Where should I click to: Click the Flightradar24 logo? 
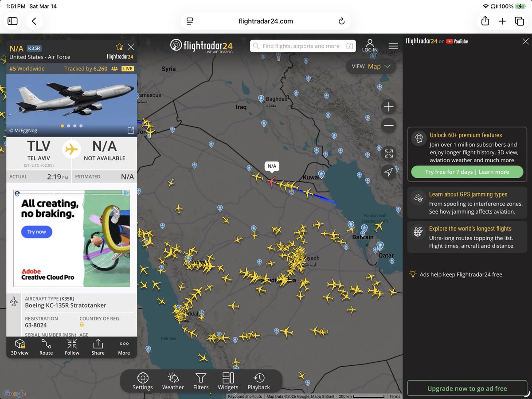pos(201,46)
